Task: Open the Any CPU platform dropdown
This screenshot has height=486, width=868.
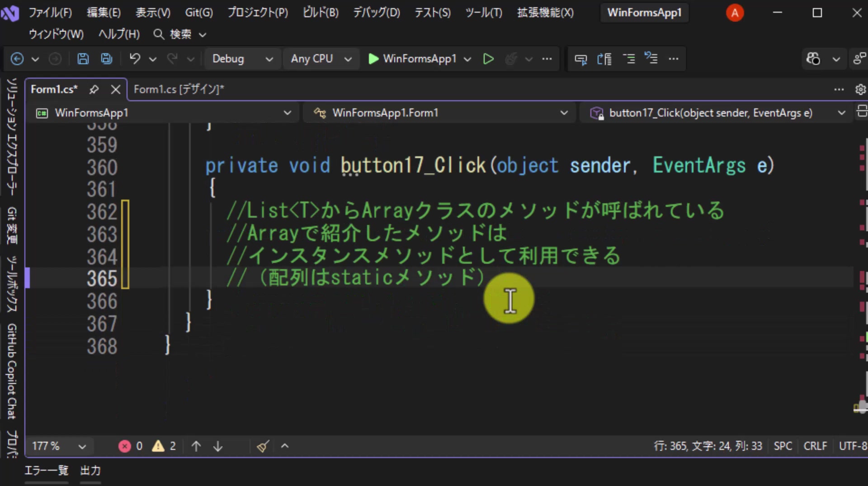Action: pyautogui.click(x=321, y=59)
